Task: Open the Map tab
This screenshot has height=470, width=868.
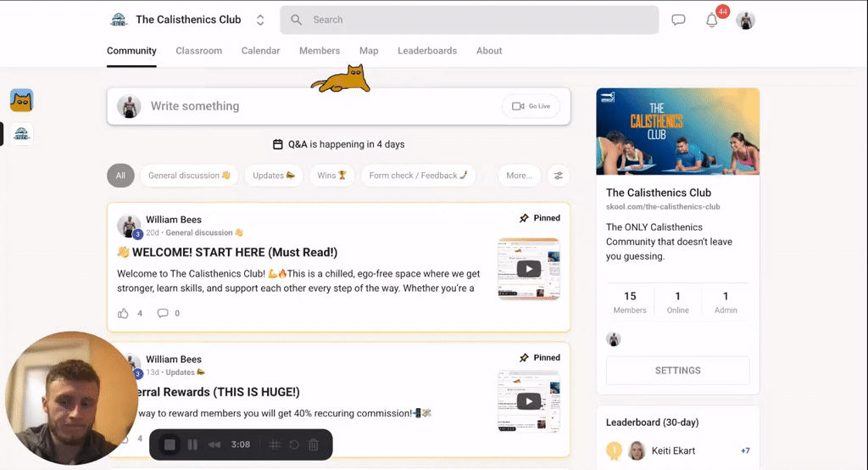Action: click(x=369, y=51)
